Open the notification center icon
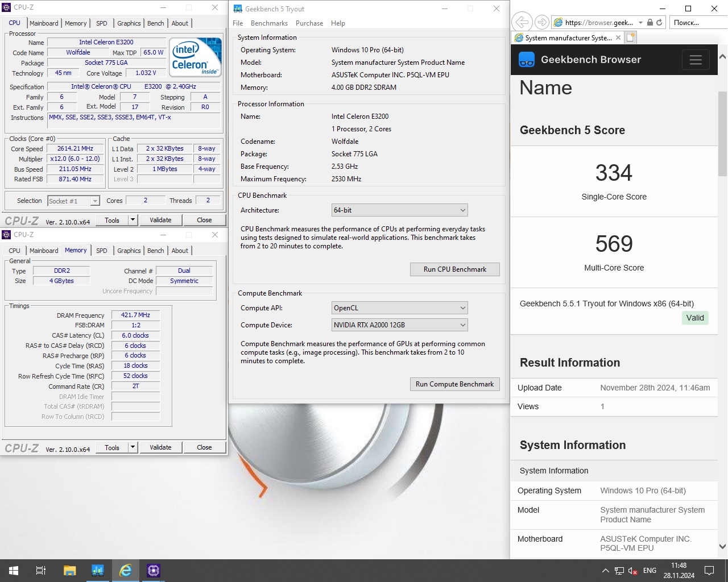 pyautogui.click(x=709, y=571)
